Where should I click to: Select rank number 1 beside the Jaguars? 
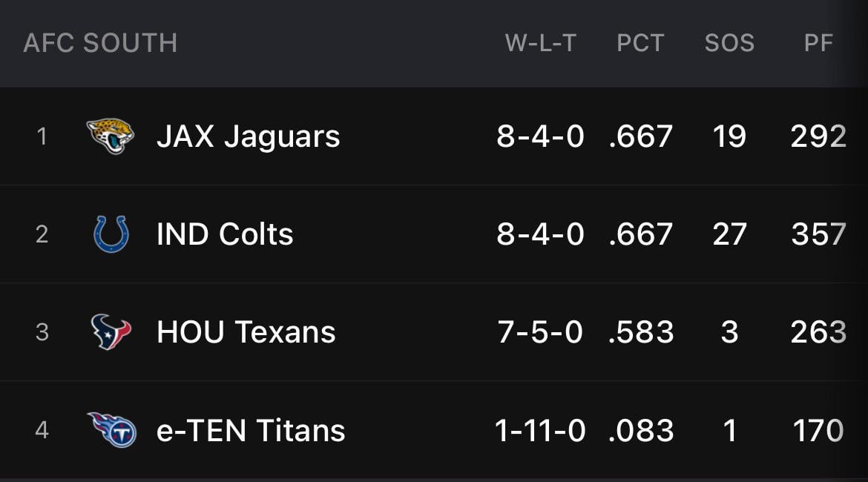[42, 136]
